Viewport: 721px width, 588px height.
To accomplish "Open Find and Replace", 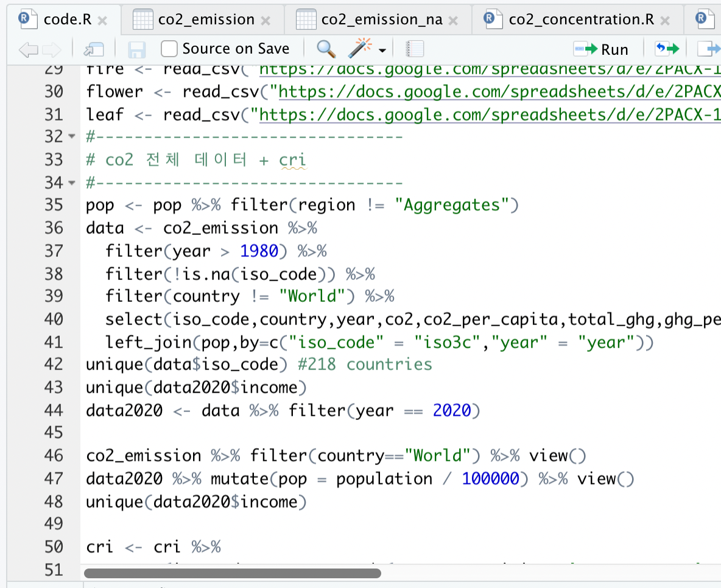I will coord(326,49).
